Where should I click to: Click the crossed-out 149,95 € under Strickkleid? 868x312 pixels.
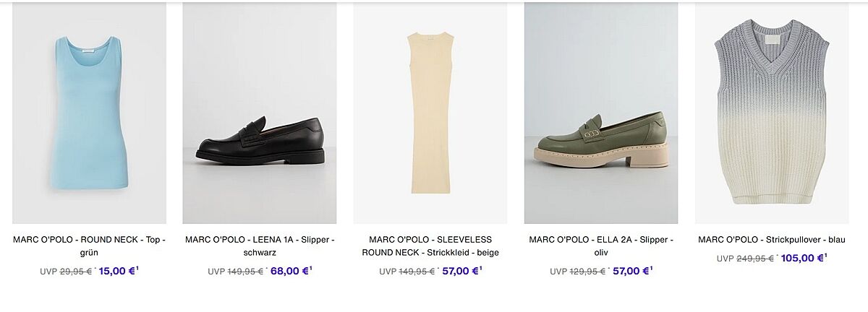[x=417, y=272]
